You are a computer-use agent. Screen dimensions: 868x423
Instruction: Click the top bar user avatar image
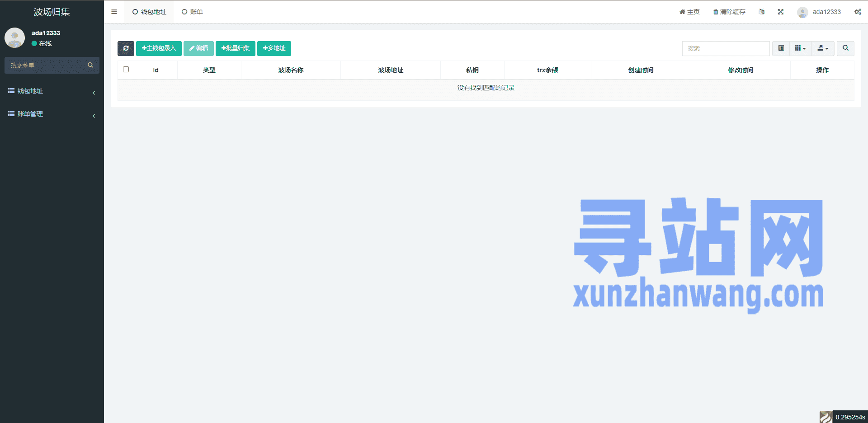[802, 12]
